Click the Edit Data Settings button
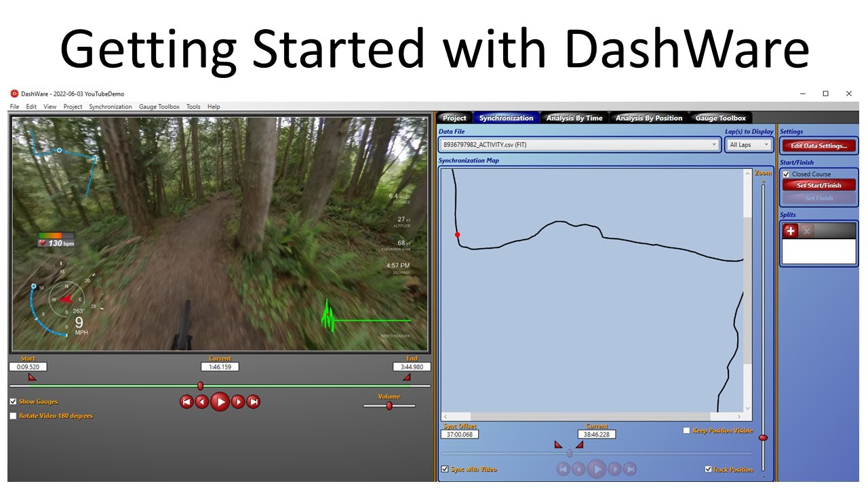The height and width of the screenshot is (488, 868). tap(818, 146)
